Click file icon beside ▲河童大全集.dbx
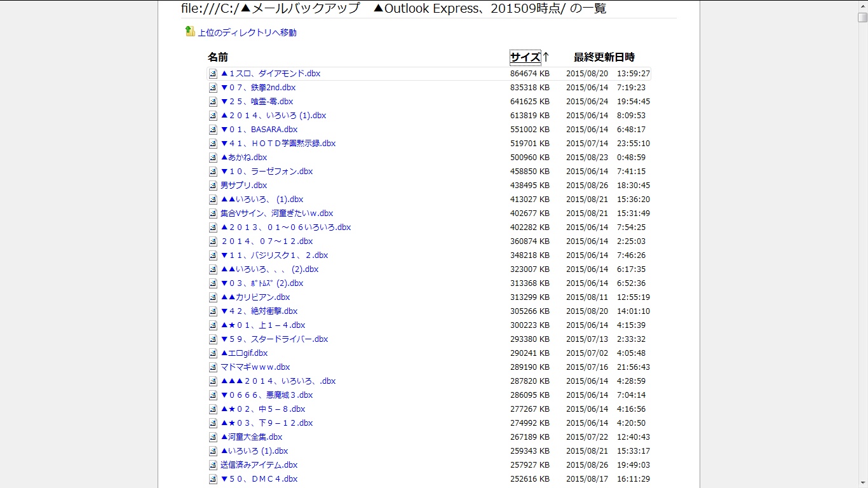Image resolution: width=868 pixels, height=488 pixels. (x=214, y=437)
